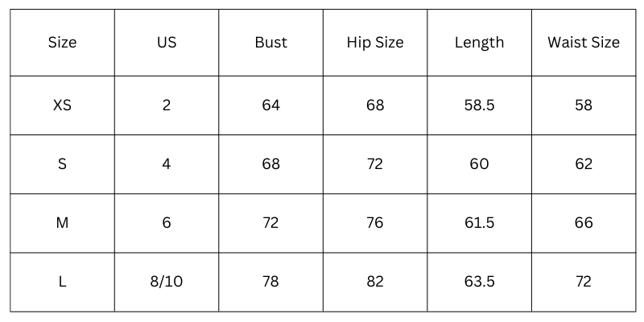The image size is (644, 322).
Task: Click the 8/10 US size cell
Action: pyautogui.click(x=167, y=282)
